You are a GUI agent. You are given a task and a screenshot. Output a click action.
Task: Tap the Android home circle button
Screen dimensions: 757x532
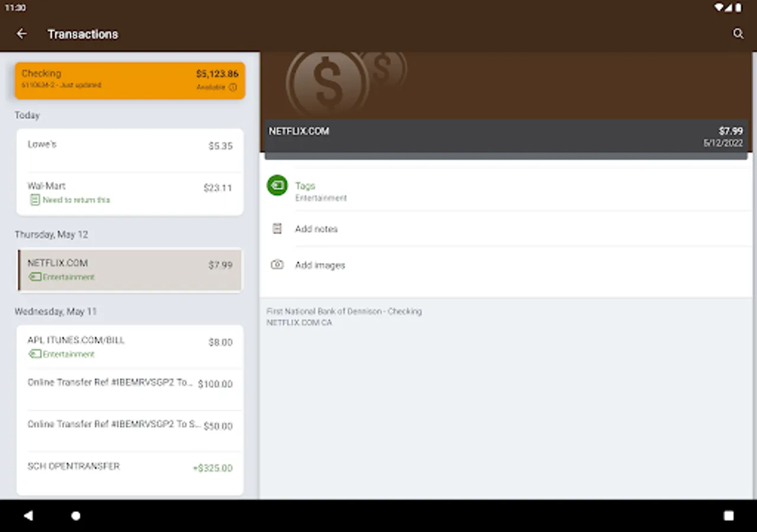pos(76,515)
